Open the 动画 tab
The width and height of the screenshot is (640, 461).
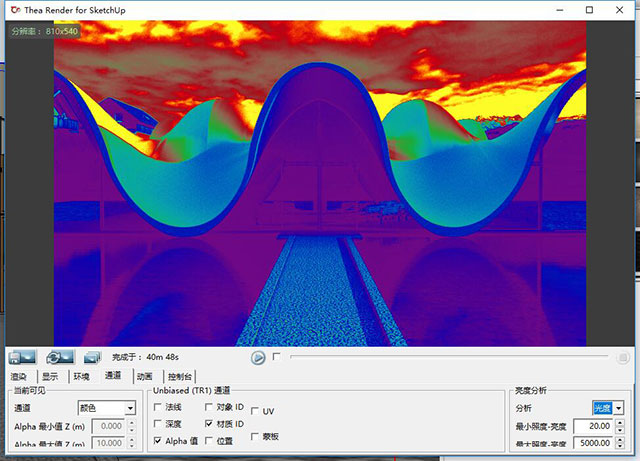pyautogui.click(x=144, y=376)
